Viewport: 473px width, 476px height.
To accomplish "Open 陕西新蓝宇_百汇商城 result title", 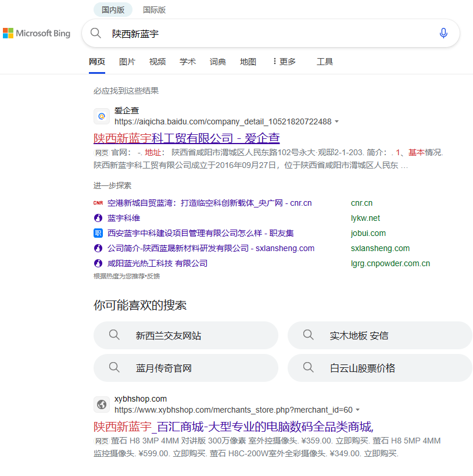I will (233, 427).
